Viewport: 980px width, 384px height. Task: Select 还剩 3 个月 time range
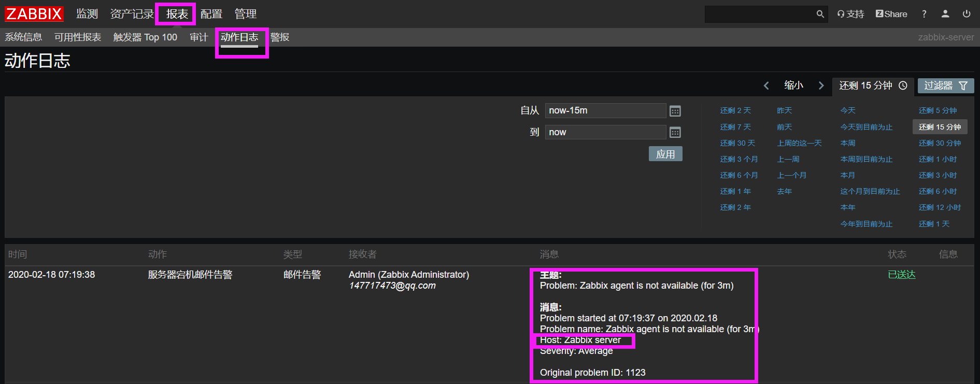[739, 159]
